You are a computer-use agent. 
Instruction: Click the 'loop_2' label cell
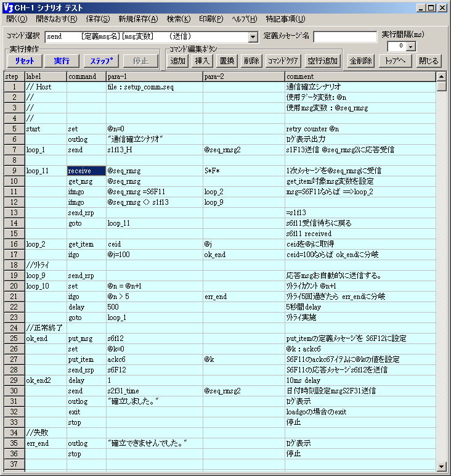click(46, 244)
